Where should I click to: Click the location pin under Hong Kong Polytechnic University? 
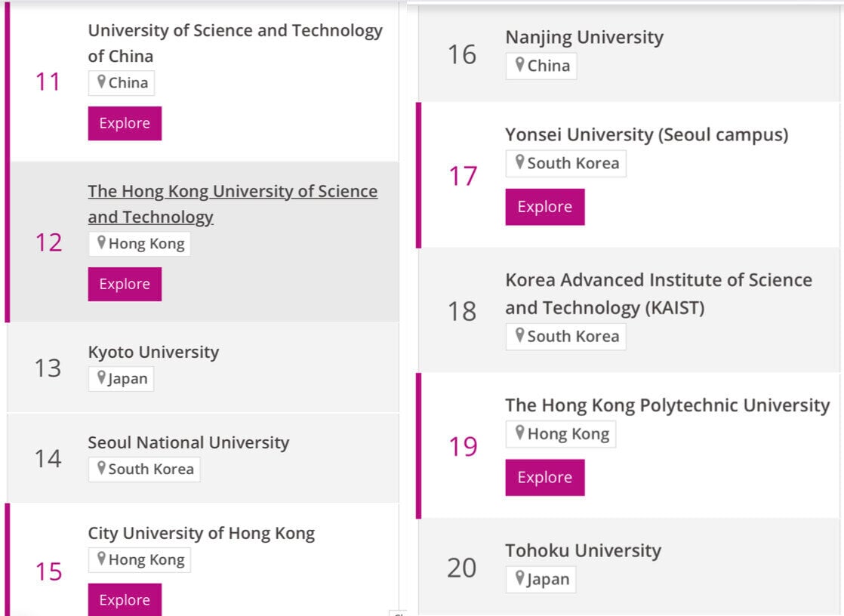click(519, 433)
